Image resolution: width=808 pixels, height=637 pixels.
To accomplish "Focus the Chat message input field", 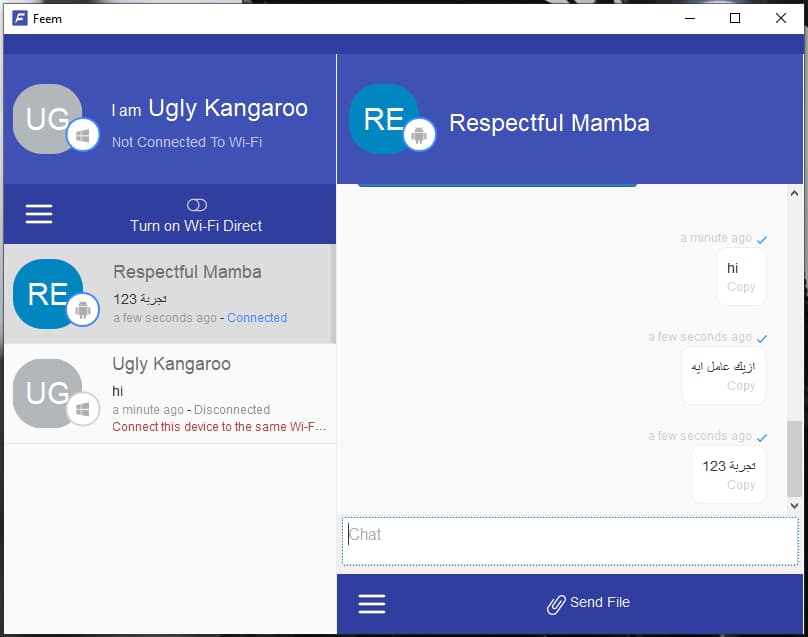I will pos(570,542).
